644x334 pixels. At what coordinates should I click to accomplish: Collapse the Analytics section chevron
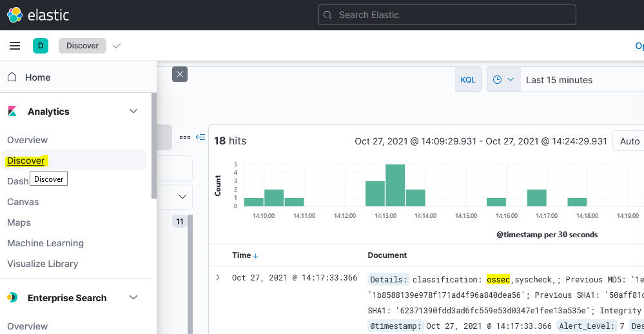[133, 111]
